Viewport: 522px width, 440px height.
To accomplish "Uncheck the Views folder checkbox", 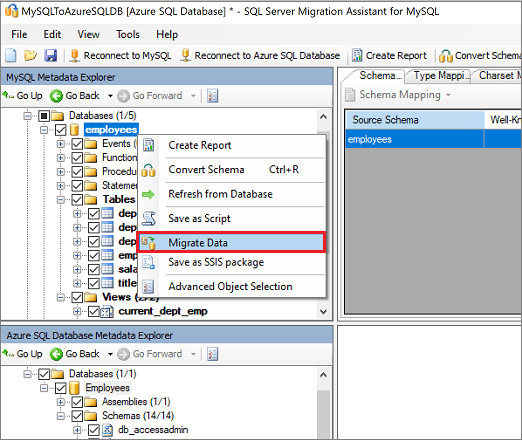I will coord(77,297).
